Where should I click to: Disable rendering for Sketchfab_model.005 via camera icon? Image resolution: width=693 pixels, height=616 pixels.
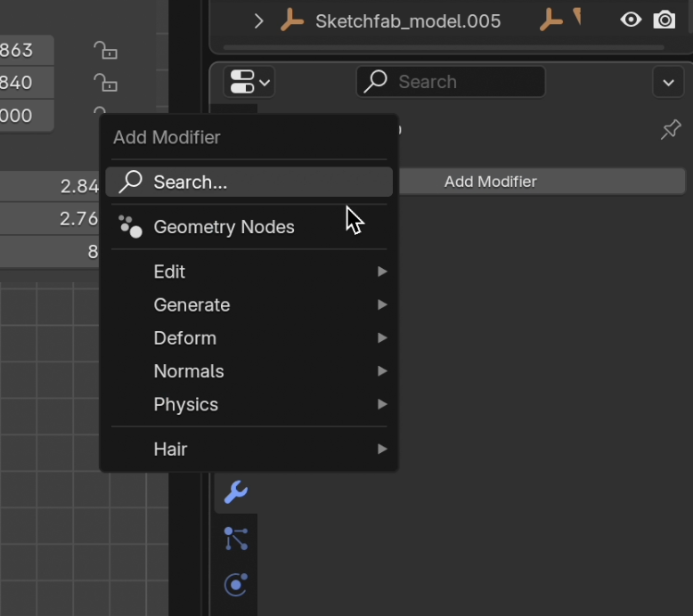click(x=664, y=20)
